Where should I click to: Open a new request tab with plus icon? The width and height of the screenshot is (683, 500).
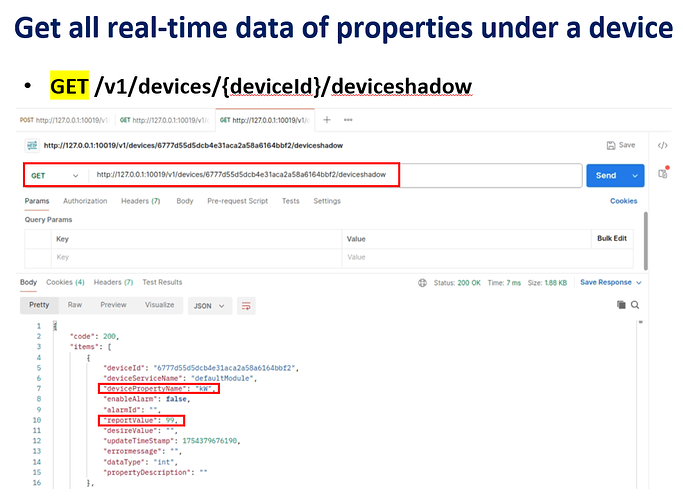click(327, 120)
